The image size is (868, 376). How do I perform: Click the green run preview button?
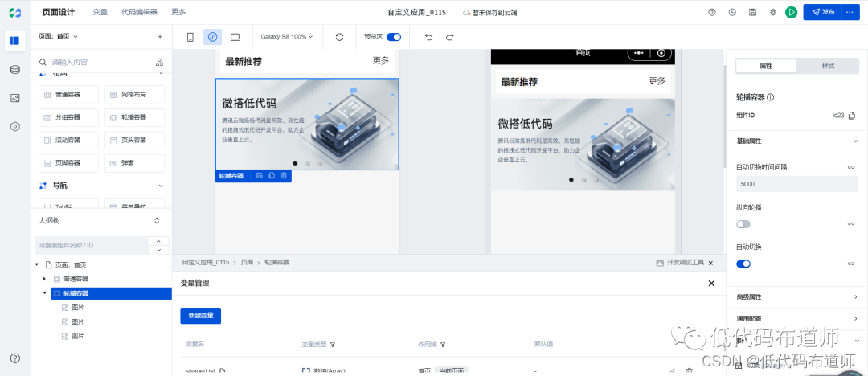[x=791, y=12]
